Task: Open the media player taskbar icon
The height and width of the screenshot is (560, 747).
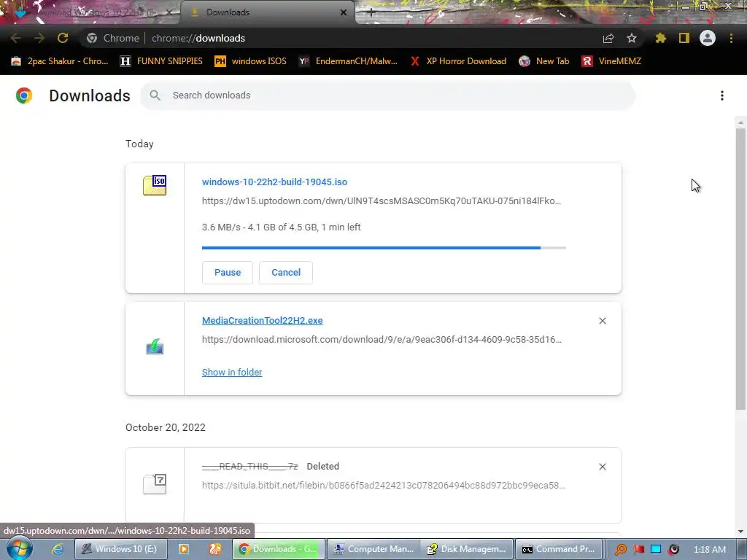Action: pos(183,549)
